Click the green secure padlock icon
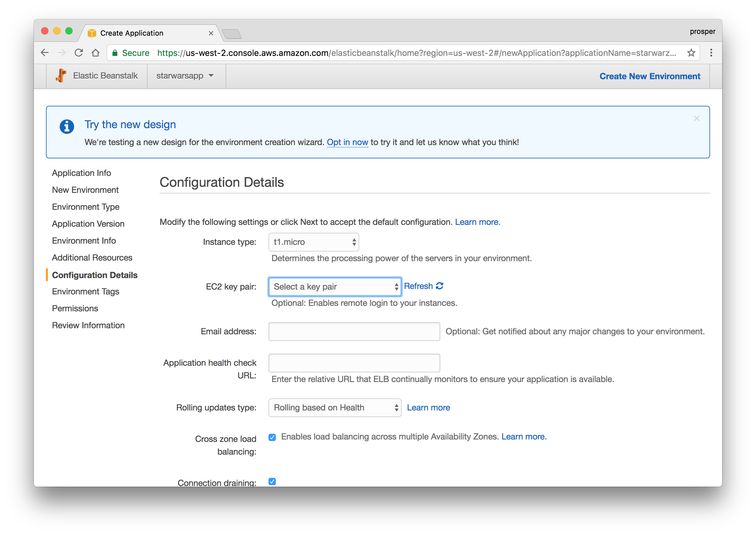The image size is (756, 535). coord(115,53)
